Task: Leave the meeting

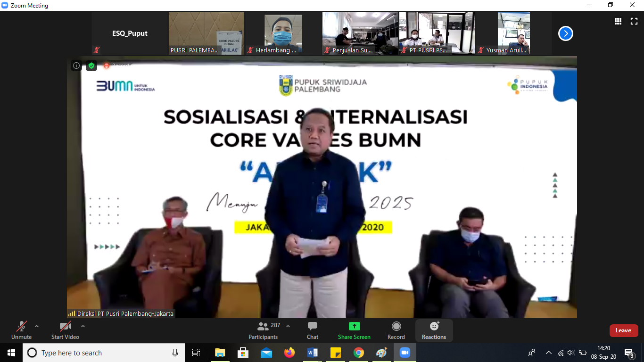Action: (x=623, y=330)
